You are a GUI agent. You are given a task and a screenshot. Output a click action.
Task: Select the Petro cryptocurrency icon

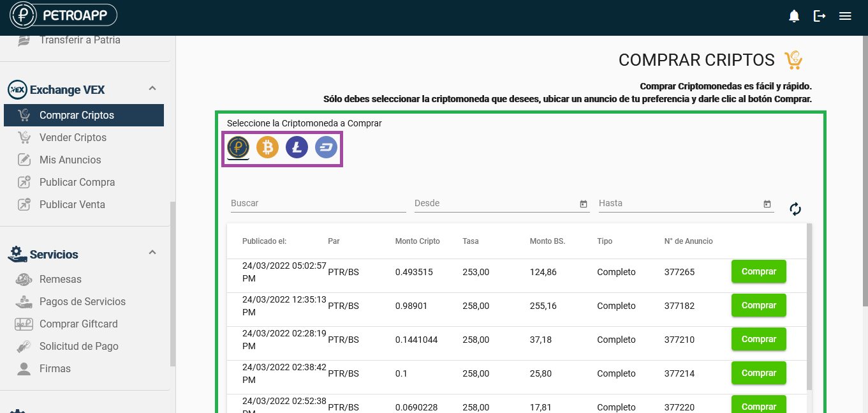pos(238,148)
